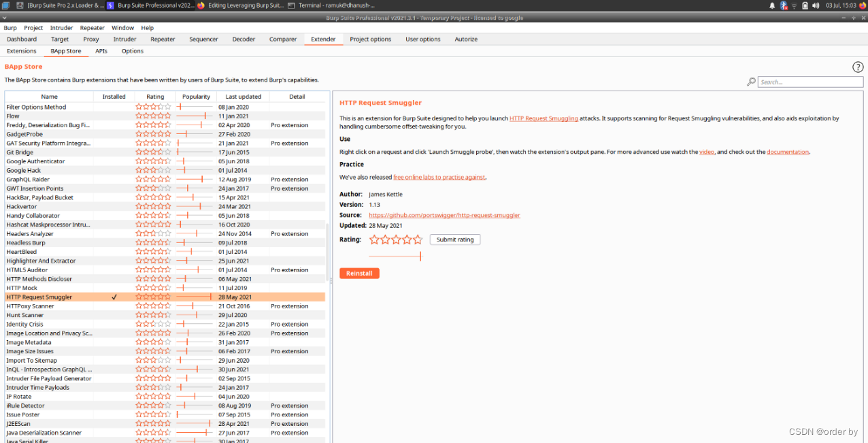Click the installed checkmark of HTTP Request Smuggler
Image resolution: width=868 pixels, height=443 pixels.
click(x=114, y=297)
